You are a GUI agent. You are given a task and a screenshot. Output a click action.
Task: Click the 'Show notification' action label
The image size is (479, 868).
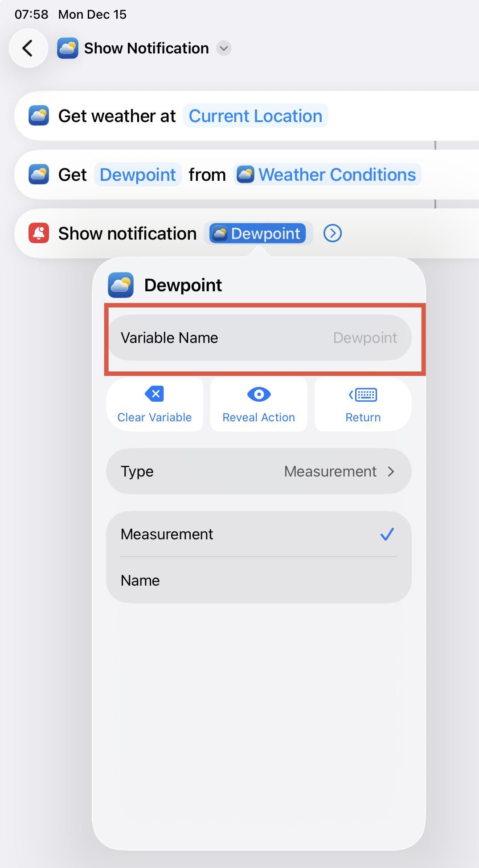(127, 233)
